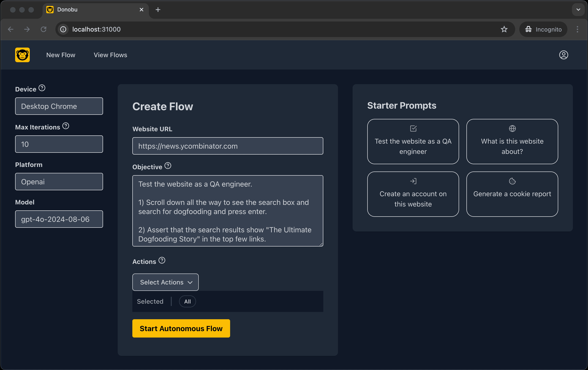Click the Objective help question icon
This screenshot has width=588, height=370.
[168, 166]
